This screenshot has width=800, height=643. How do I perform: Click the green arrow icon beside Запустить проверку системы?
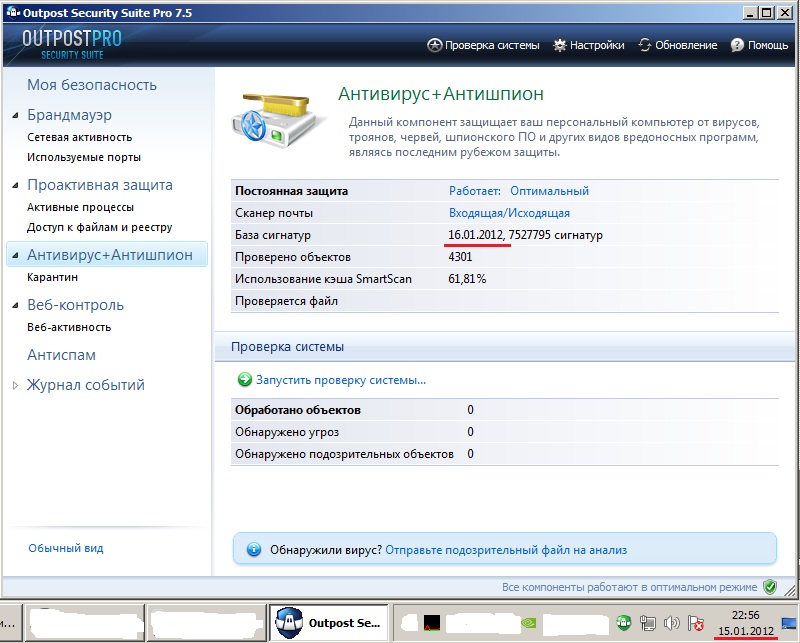point(245,380)
